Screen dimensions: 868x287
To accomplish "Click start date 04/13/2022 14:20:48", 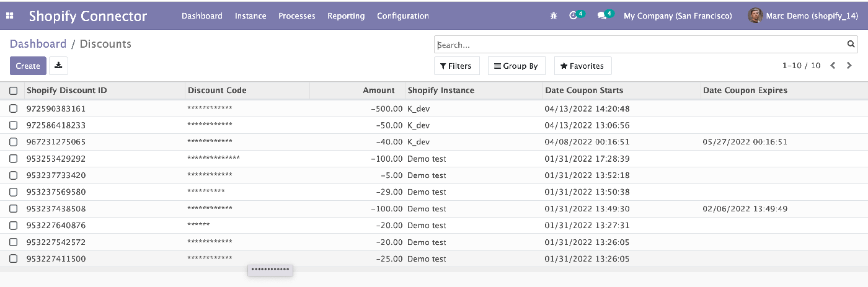I will [587, 108].
